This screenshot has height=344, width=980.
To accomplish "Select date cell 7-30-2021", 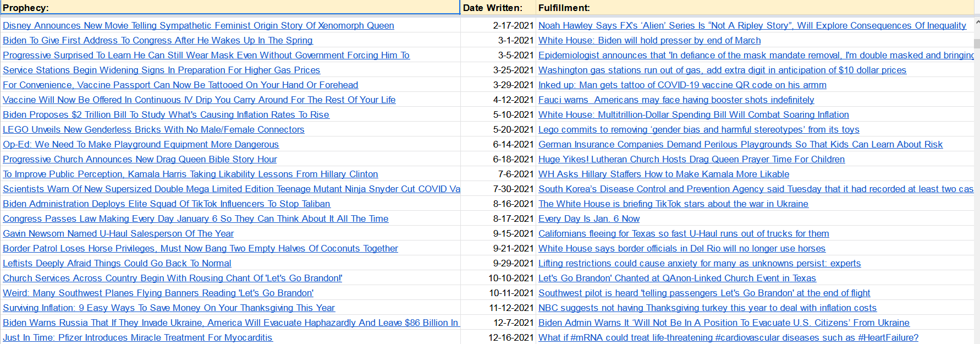I will pyautogui.click(x=498, y=189).
